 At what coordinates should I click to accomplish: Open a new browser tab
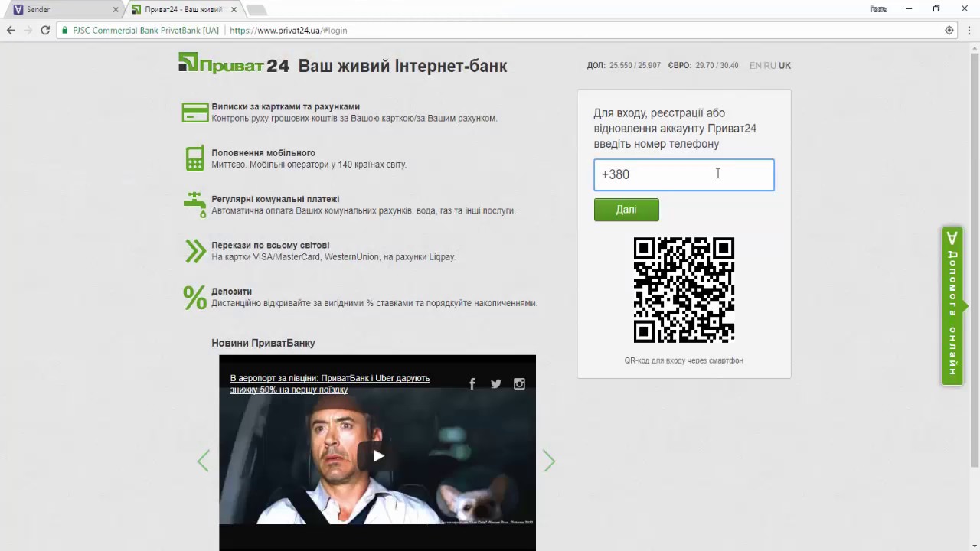256,10
